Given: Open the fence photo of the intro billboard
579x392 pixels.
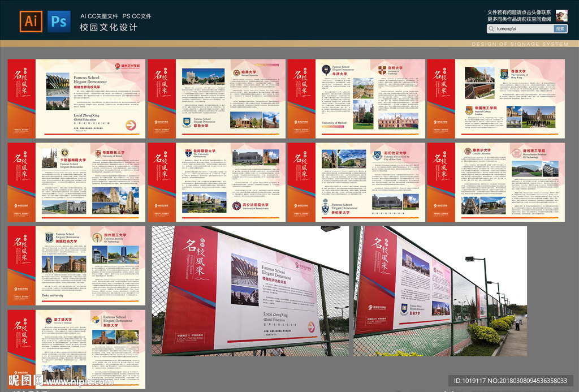Looking at the screenshot, I should click(x=250, y=291).
